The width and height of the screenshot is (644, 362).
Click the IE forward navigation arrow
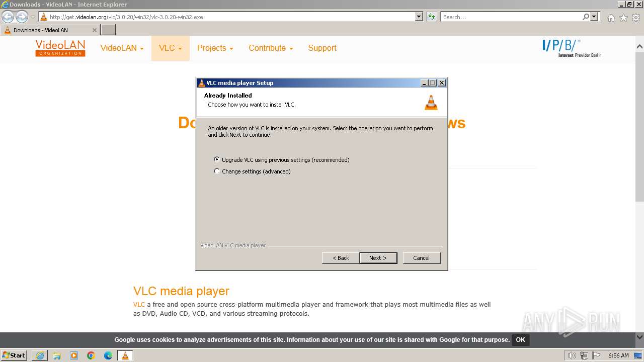click(x=21, y=17)
